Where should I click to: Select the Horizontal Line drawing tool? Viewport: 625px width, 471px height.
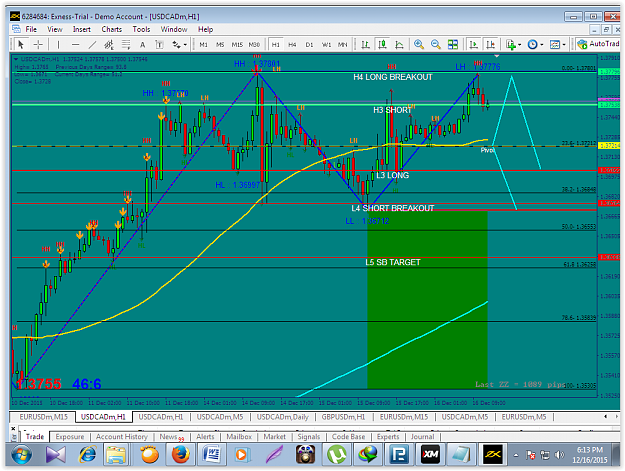pos(75,45)
